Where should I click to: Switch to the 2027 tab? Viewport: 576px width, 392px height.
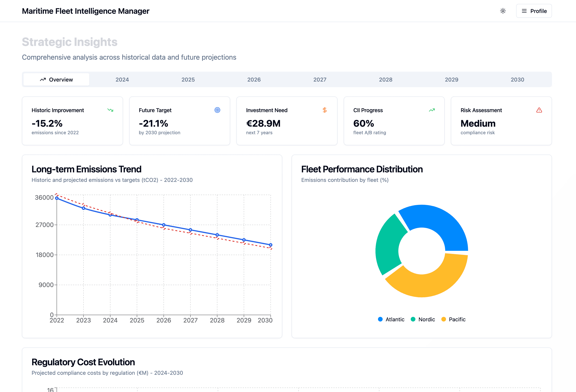point(320,80)
